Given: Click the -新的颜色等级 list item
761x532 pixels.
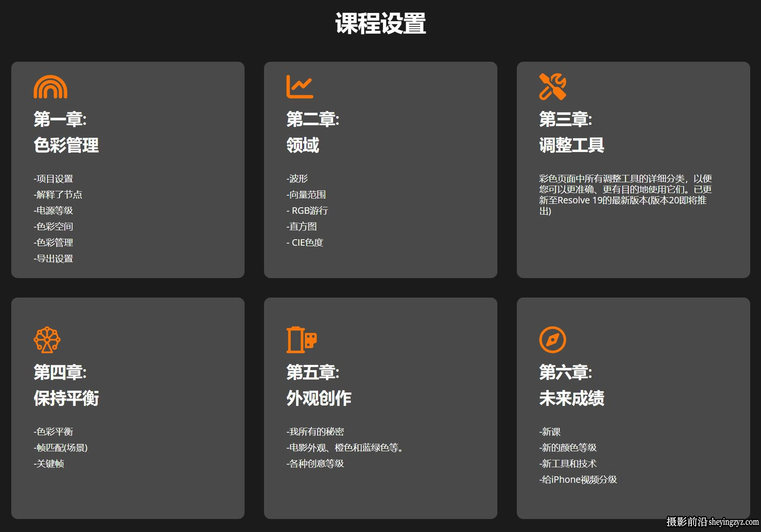Looking at the screenshot, I should point(568,448).
